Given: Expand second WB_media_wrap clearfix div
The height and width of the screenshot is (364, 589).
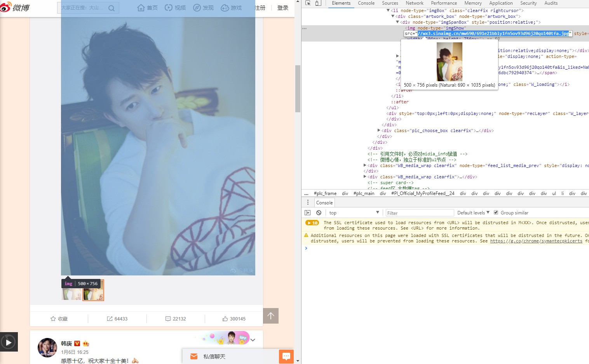Looking at the screenshot, I should [365, 177].
